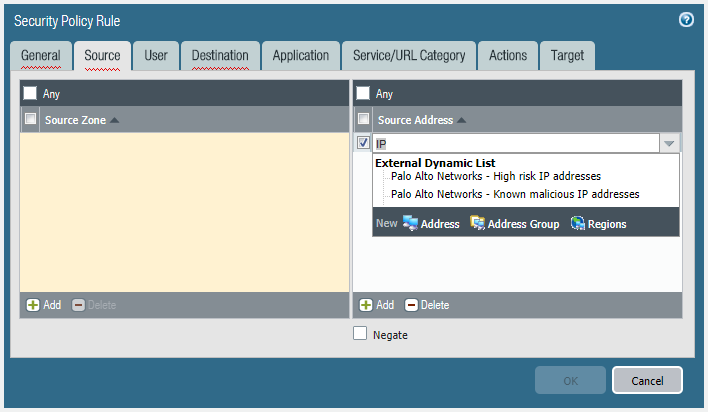
Task: Open the source address dropdown arrow
Action: [x=669, y=144]
